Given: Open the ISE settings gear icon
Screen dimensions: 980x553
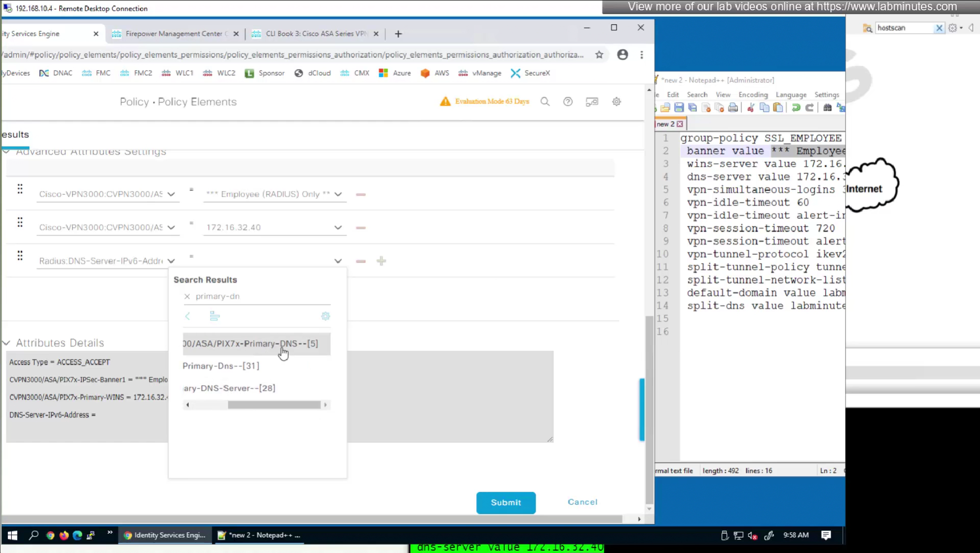Looking at the screenshot, I should (617, 102).
